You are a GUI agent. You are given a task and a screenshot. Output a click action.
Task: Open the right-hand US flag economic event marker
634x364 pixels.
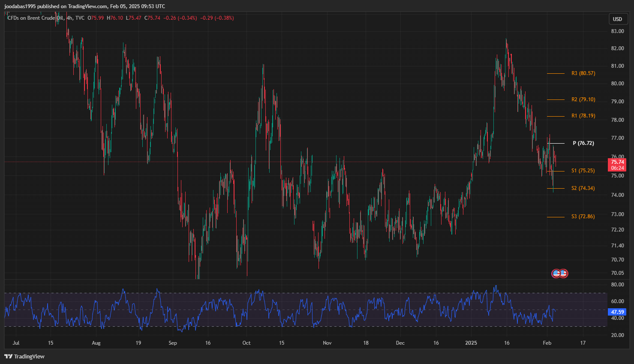pyautogui.click(x=563, y=273)
